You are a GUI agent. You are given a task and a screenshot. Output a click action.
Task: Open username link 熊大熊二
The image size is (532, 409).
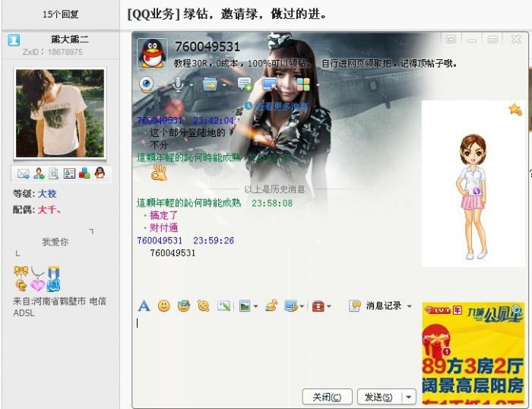pos(70,40)
